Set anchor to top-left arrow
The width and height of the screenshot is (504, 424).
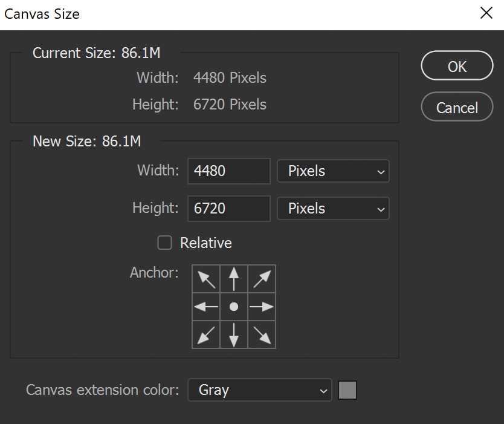(x=206, y=279)
